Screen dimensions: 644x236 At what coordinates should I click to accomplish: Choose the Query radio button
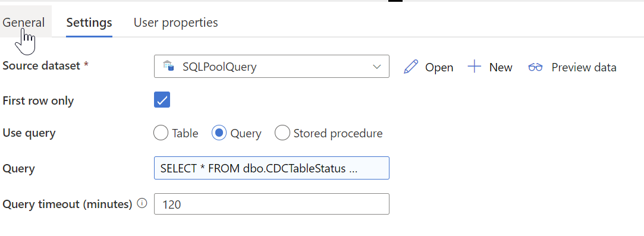[x=219, y=133]
